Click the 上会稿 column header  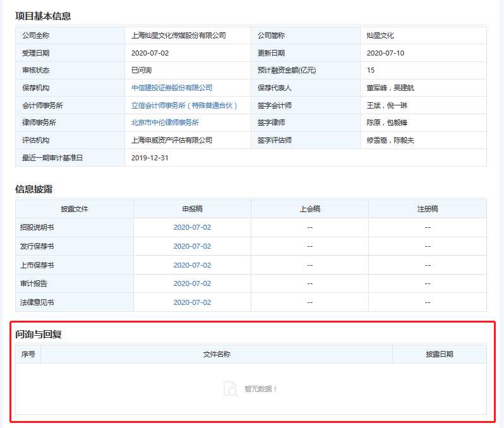tap(310, 209)
